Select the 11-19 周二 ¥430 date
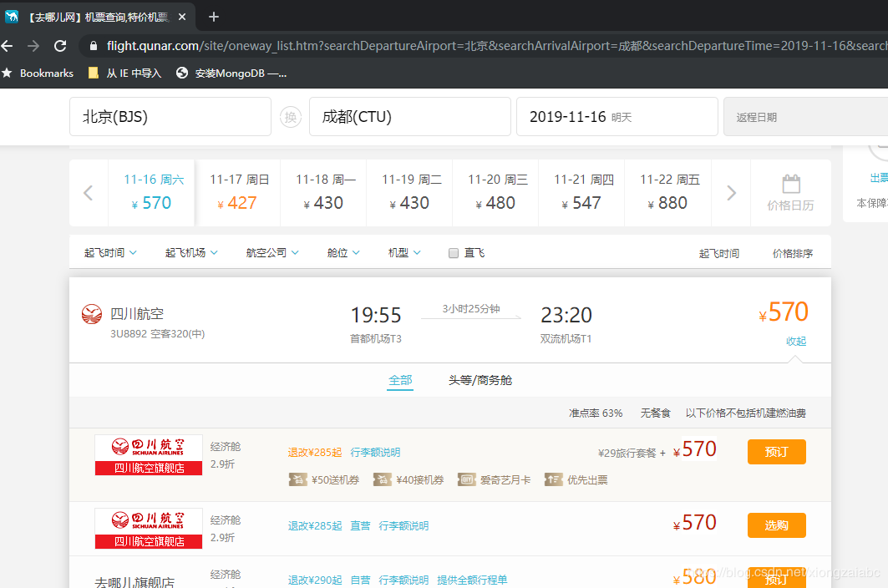Image resolution: width=888 pixels, height=588 pixels. pos(409,193)
